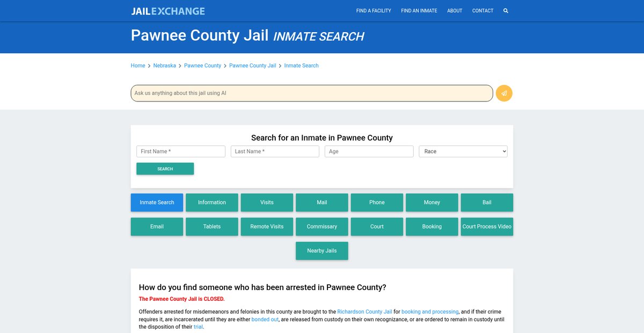Screen dimensions: 644x333
Task: Focus the Last Name field
Action: click(x=275, y=151)
